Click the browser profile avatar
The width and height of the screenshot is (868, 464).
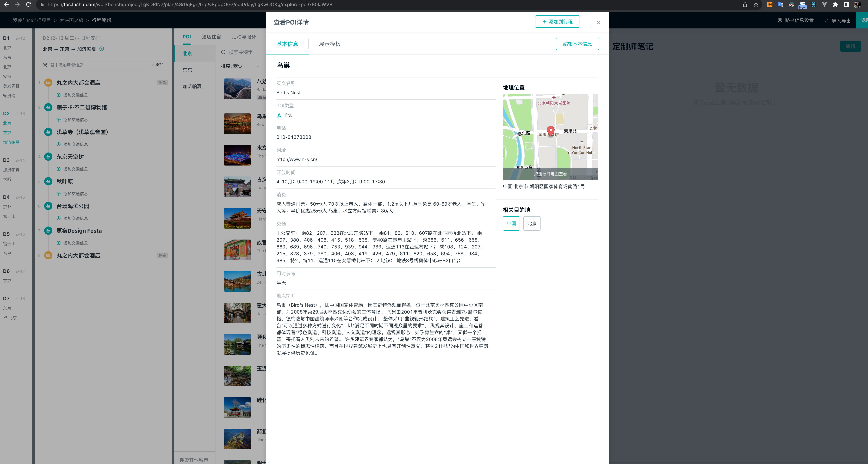[x=857, y=4]
